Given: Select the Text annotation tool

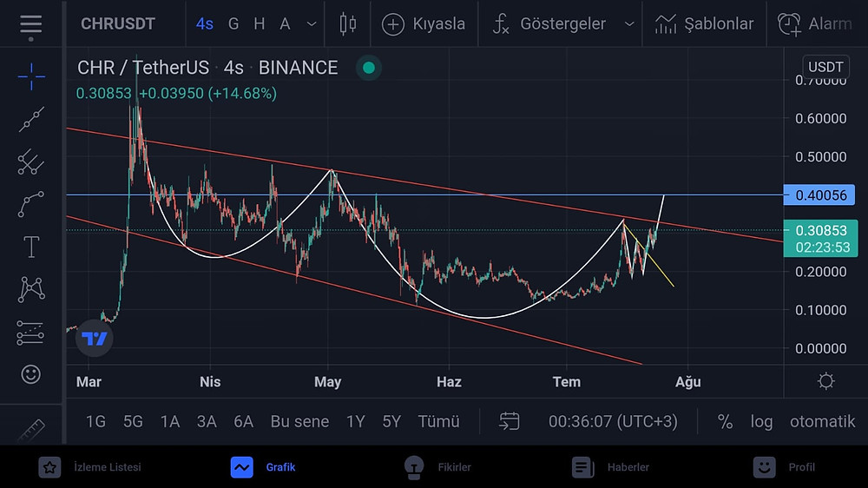Looking at the screenshot, I should tap(31, 247).
